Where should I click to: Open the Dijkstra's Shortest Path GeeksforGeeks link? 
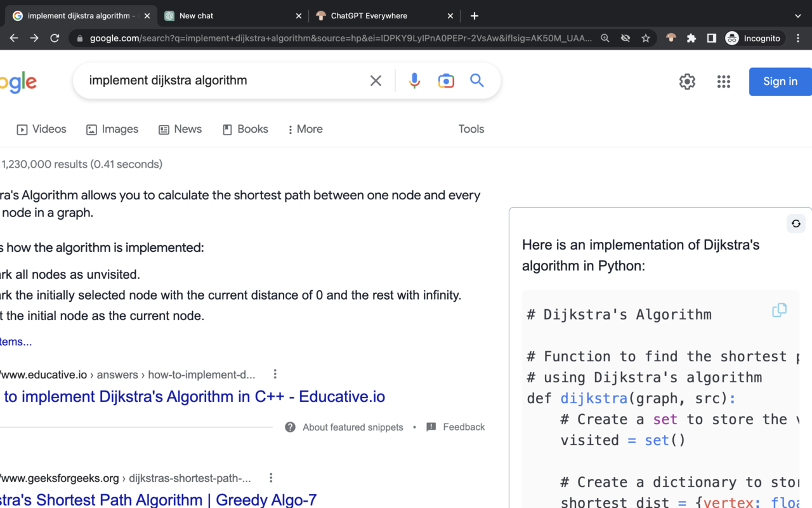159,500
